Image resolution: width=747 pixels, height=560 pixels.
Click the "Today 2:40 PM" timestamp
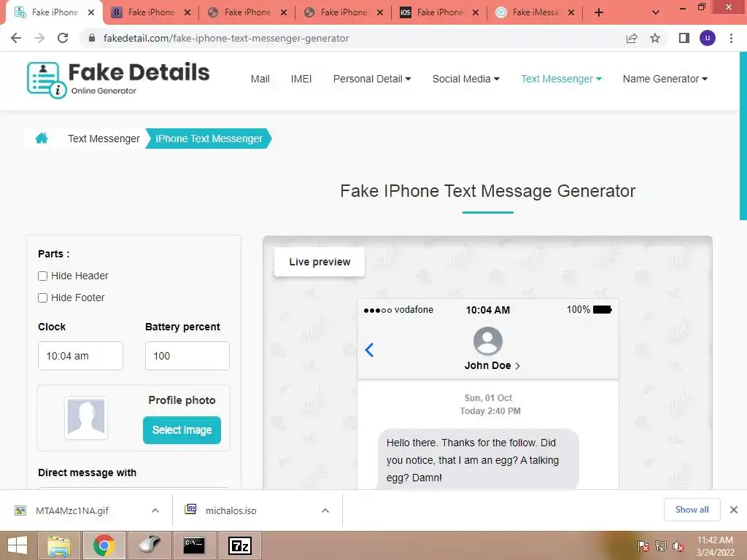[490, 411]
